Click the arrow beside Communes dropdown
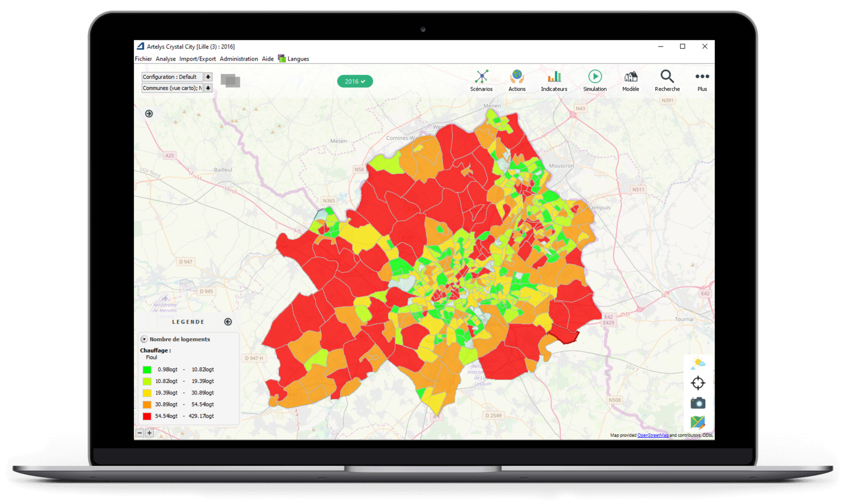Viewport: 849px width, 504px height. (x=208, y=88)
